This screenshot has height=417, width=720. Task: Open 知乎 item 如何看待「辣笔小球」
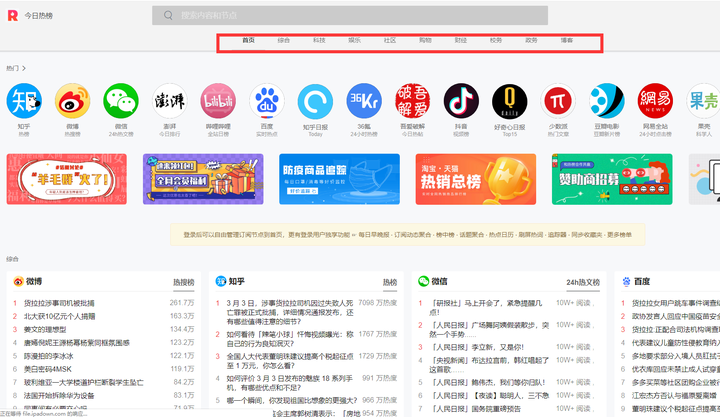(290, 339)
